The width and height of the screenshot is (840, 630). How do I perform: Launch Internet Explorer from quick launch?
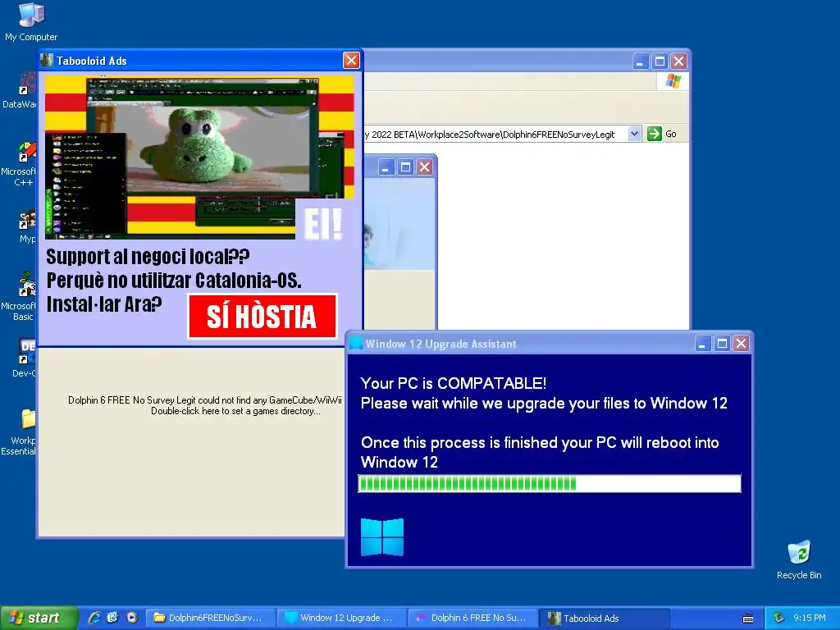[x=94, y=618]
